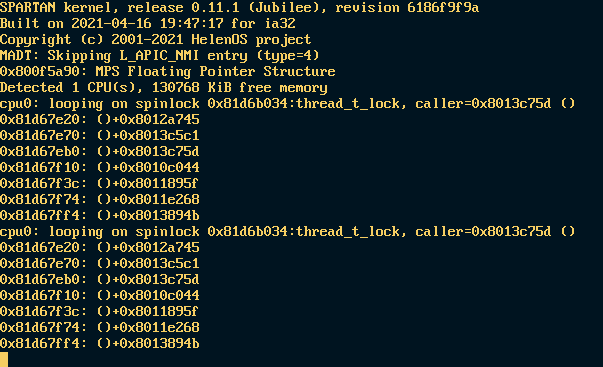Screen dimensions: 603x367
Task: Click 0x8013894b on the last trace line
Action: (160, 343)
